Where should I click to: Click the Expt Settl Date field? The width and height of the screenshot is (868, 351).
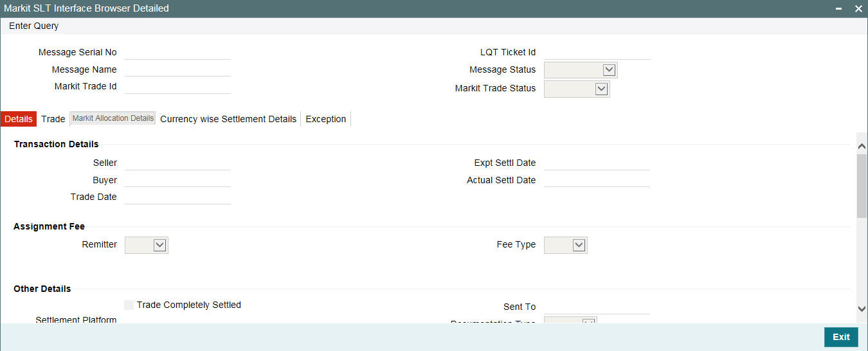[x=597, y=163]
